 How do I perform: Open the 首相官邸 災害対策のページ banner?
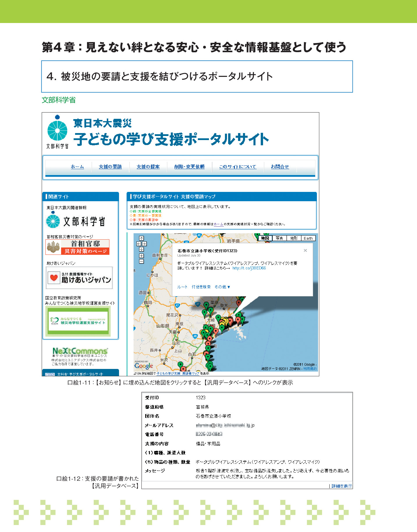78,247
